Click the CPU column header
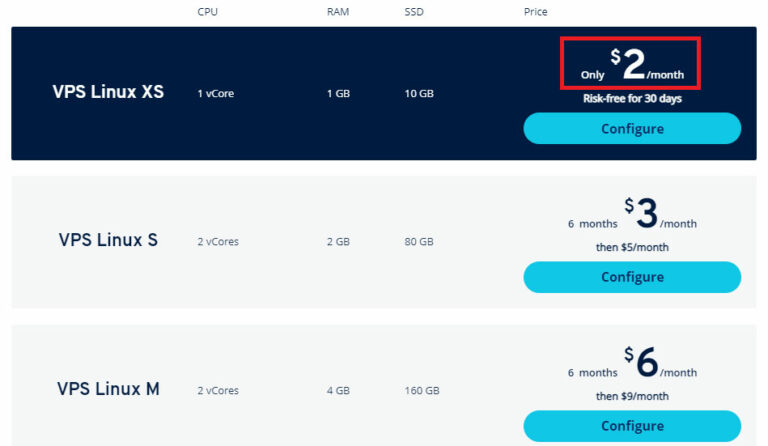The width and height of the screenshot is (768, 446). pos(208,12)
